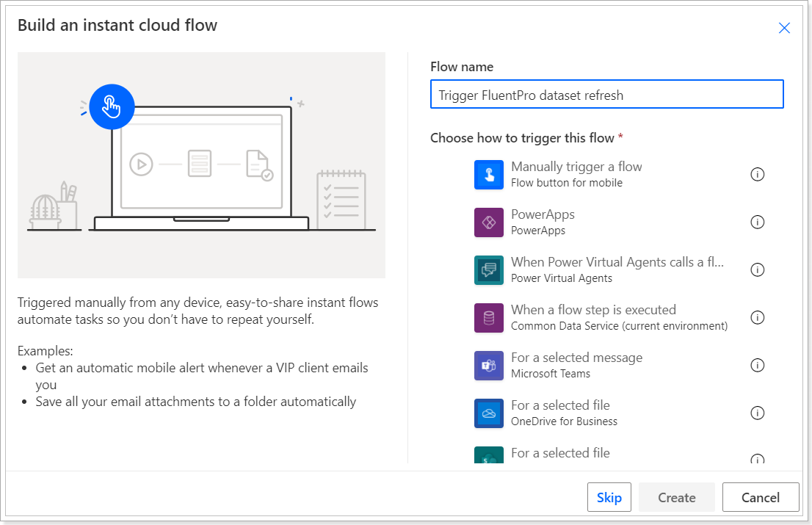The width and height of the screenshot is (812, 525).
Task: Show info for OneDrive selected file trigger
Action: tap(757, 413)
